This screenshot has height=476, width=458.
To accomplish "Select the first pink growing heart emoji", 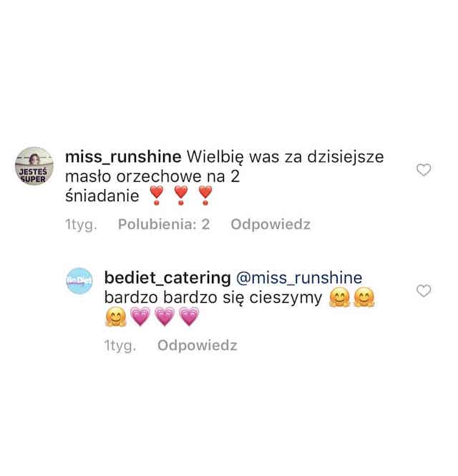I will 140,316.
